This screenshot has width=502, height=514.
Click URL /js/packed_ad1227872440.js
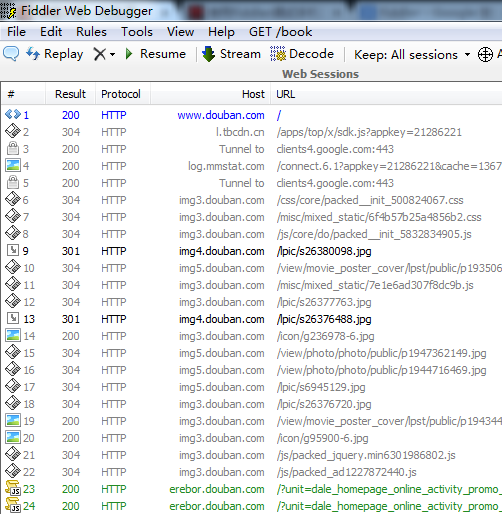[346, 472]
